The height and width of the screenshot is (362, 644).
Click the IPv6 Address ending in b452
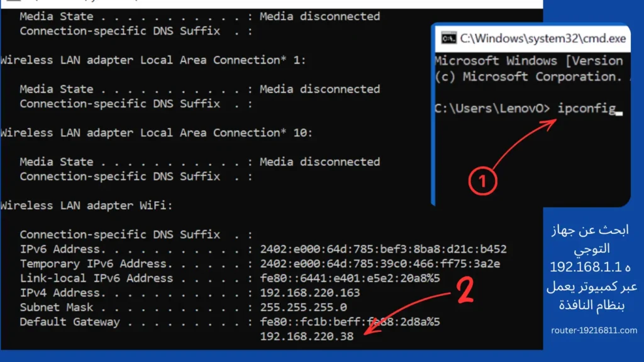[383, 249]
